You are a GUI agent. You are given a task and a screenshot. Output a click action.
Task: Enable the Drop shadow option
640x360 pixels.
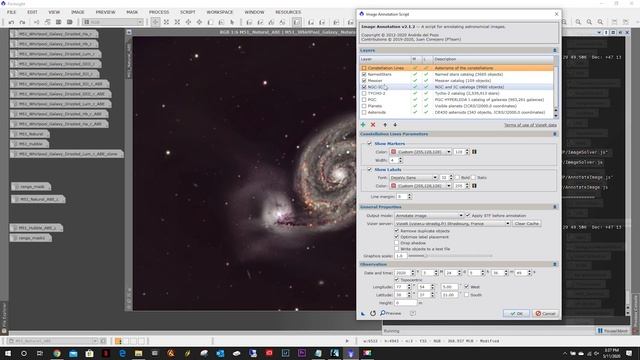[x=396, y=243]
